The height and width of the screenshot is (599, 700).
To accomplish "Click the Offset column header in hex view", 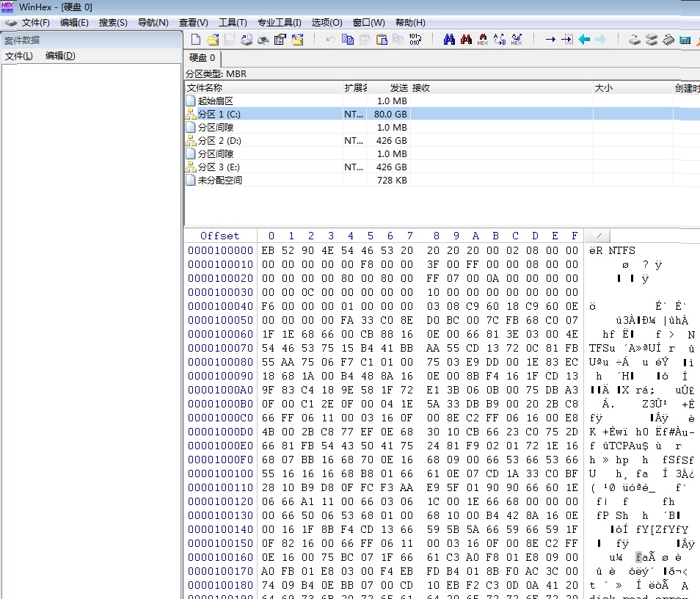I will [x=219, y=236].
